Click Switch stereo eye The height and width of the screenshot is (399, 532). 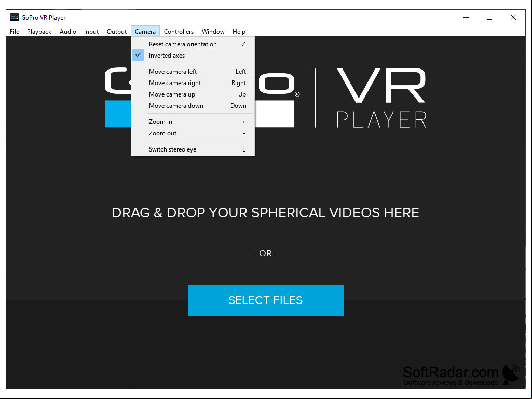click(193, 149)
